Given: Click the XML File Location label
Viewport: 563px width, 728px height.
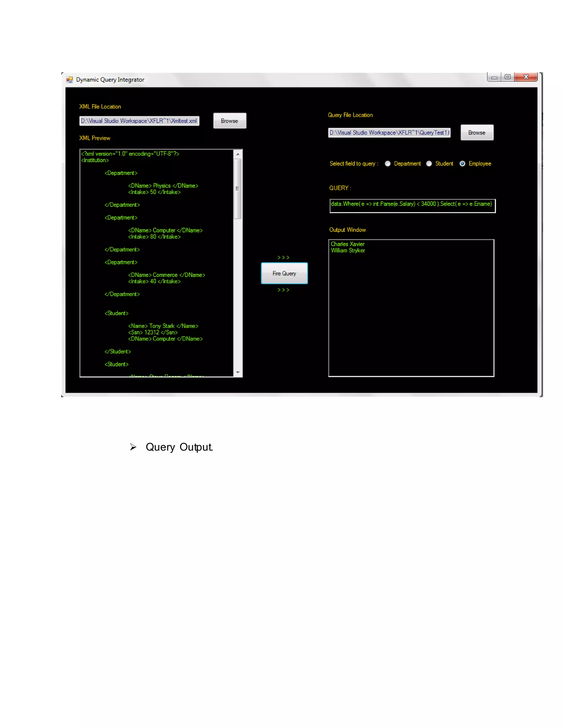Looking at the screenshot, I should click(100, 107).
